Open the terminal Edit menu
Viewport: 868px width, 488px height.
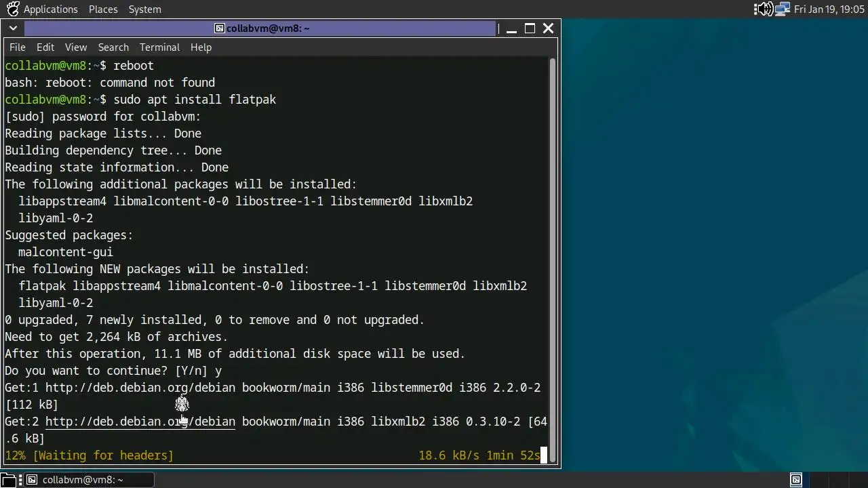45,47
